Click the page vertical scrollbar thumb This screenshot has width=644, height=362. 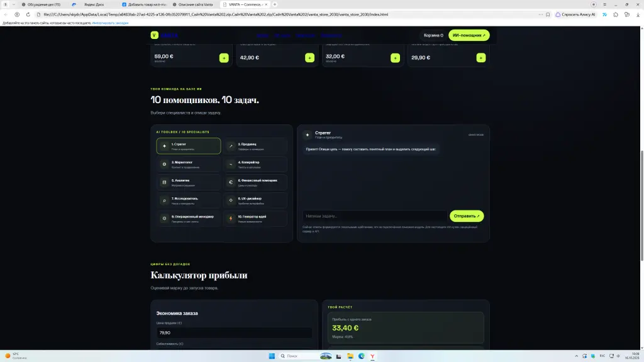click(x=642, y=206)
